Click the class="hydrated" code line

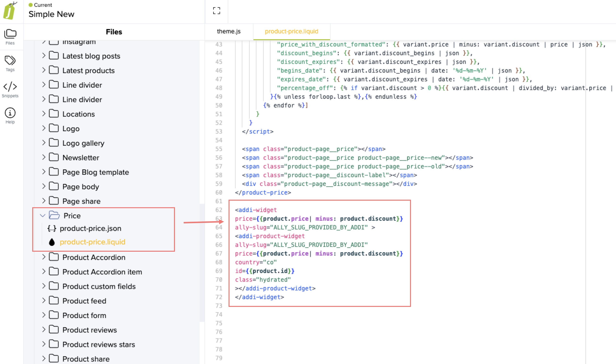pos(263,280)
